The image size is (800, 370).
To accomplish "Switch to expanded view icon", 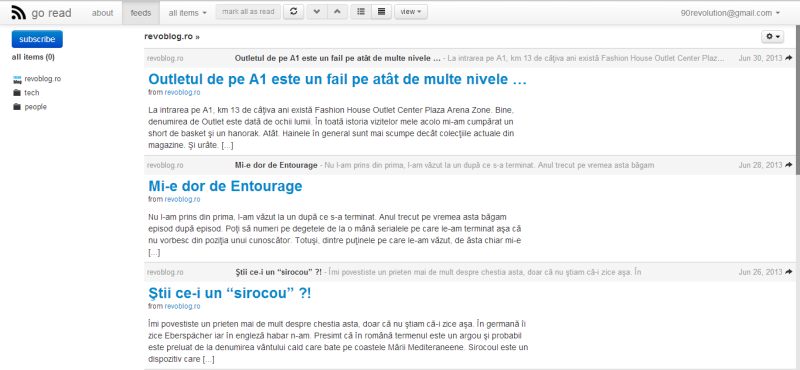I will [x=381, y=12].
